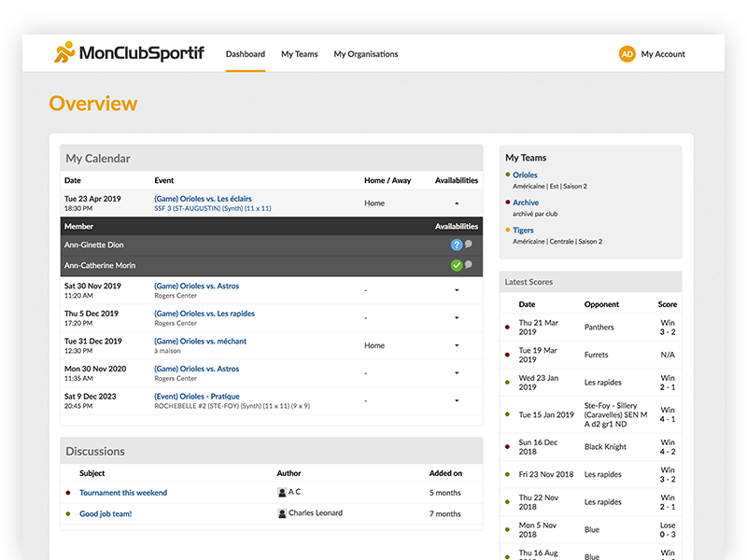This screenshot has width=747, height=560.
Task: Open comment bubble for Ann-Catherine Morin
Action: (469, 264)
